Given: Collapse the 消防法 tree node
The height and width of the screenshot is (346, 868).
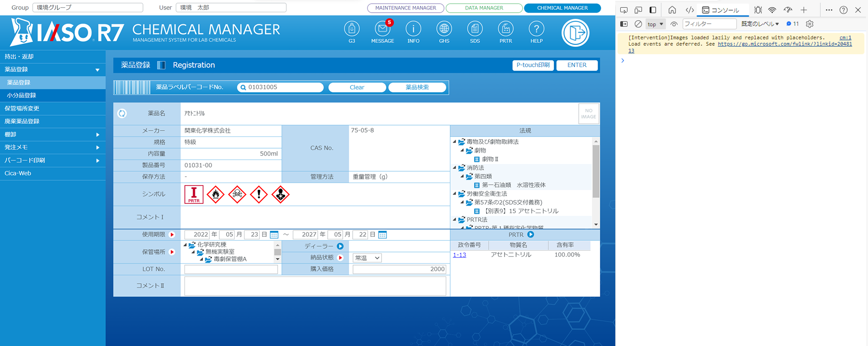Looking at the screenshot, I should 454,168.
